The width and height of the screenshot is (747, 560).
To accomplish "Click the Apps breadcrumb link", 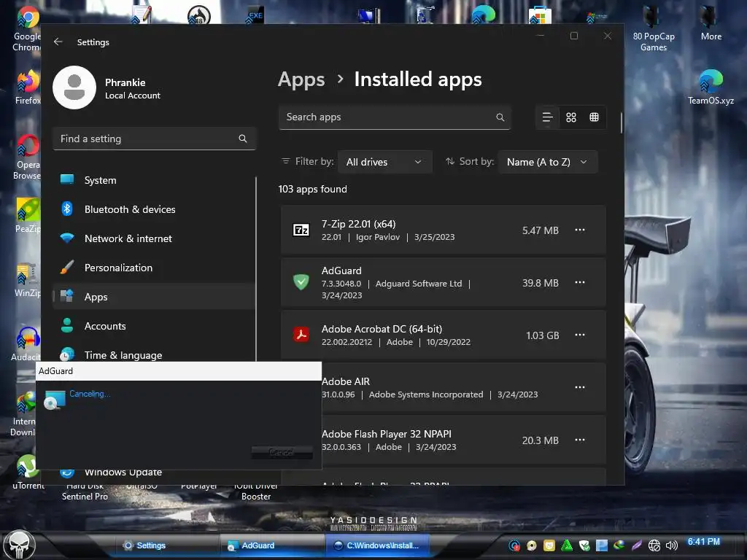I will tap(301, 79).
